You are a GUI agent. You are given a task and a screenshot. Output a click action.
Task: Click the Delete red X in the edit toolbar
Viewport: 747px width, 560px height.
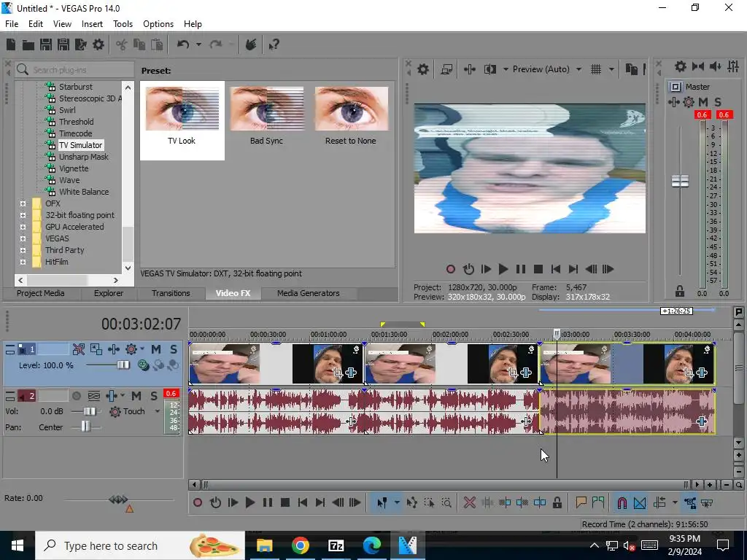coord(469,502)
